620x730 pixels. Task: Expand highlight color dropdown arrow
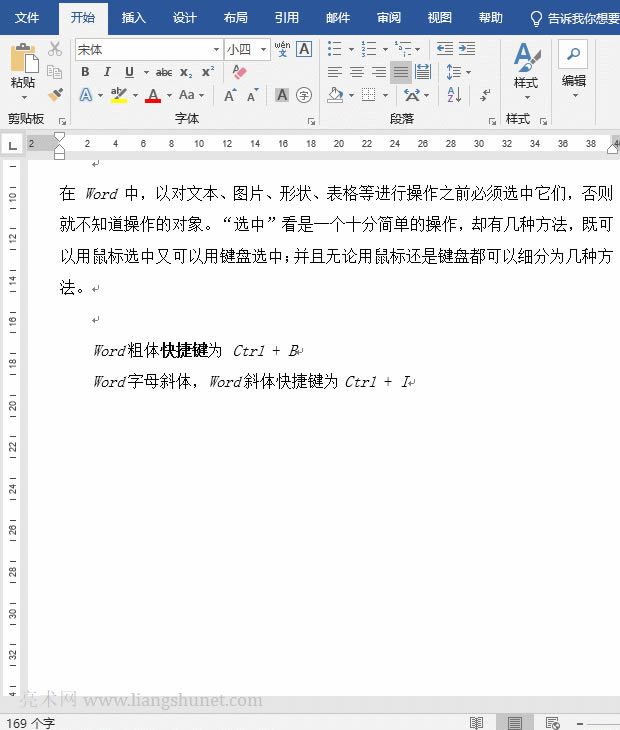tap(135, 95)
